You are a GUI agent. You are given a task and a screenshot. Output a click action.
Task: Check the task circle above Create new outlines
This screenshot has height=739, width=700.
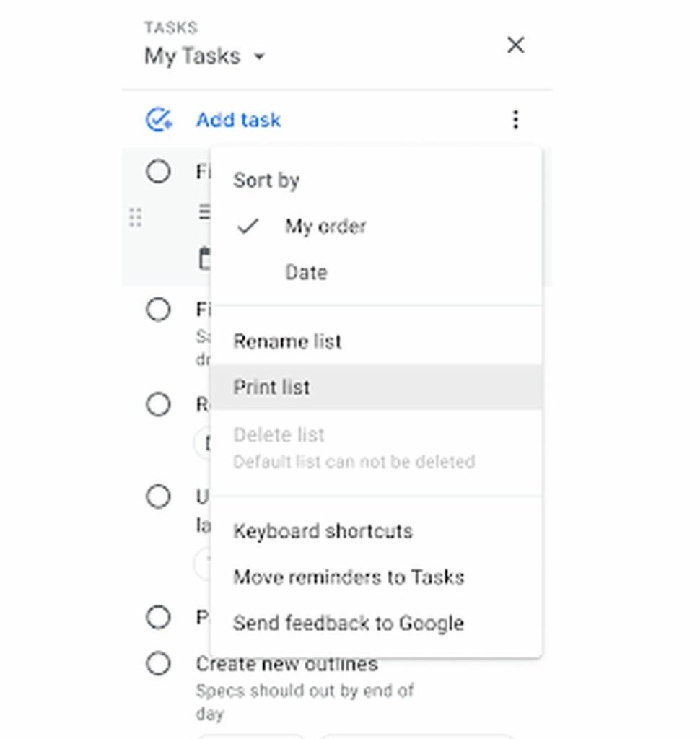click(x=157, y=618)
